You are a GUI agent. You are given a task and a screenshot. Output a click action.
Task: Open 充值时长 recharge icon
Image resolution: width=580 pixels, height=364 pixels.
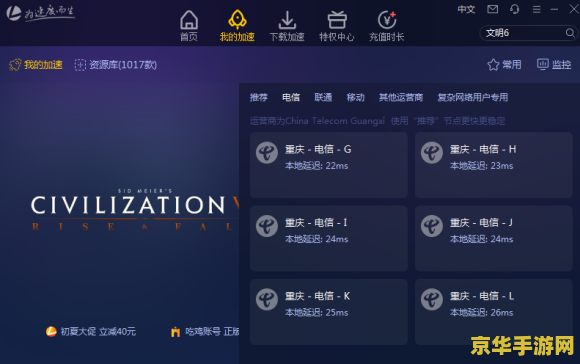point(387,25)
